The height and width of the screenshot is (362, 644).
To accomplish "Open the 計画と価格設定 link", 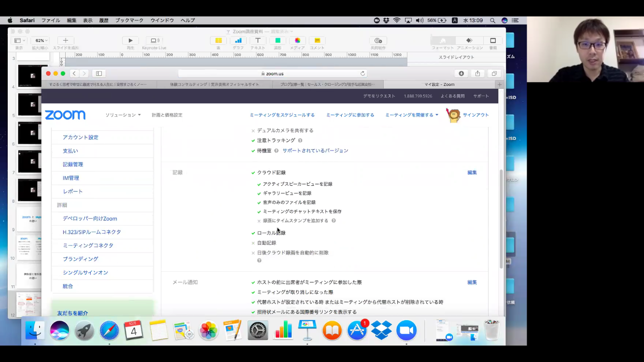I will (167, 115).
